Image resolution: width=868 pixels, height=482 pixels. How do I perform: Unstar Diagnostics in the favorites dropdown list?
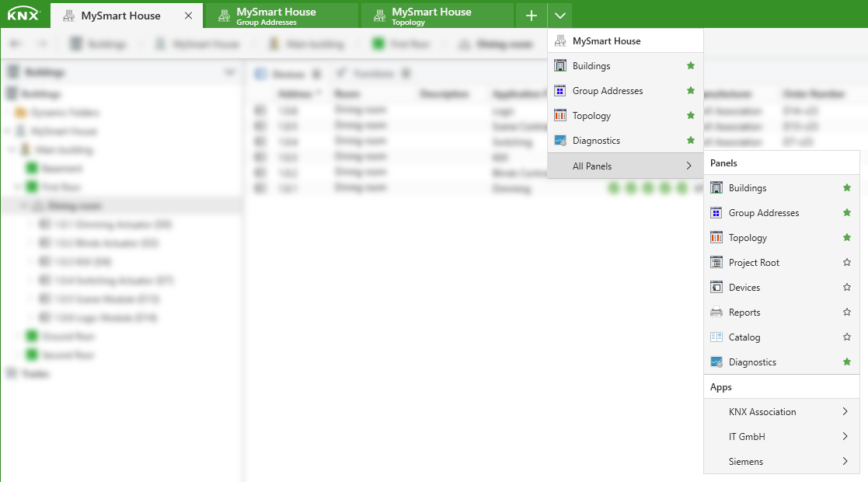tap(690, 141)
